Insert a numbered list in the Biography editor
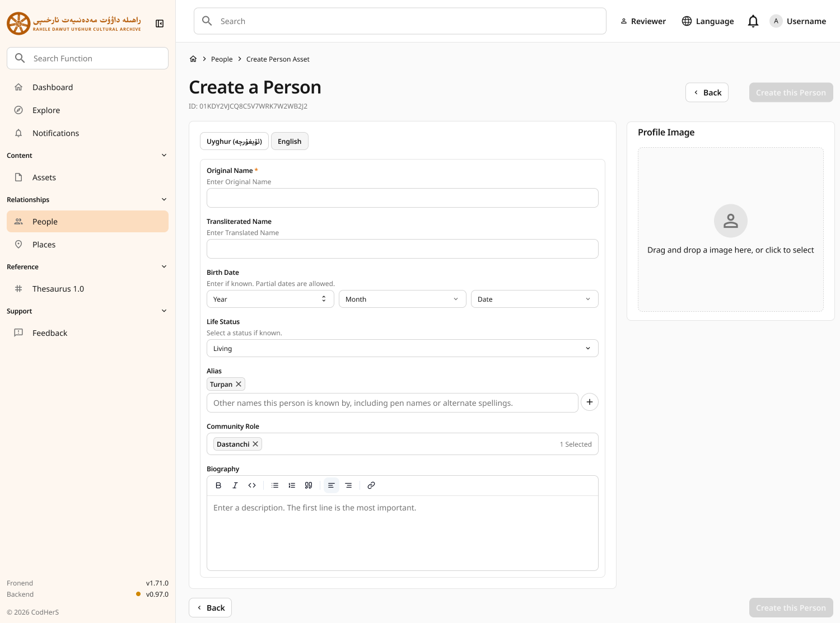 [x=292, y=485]
